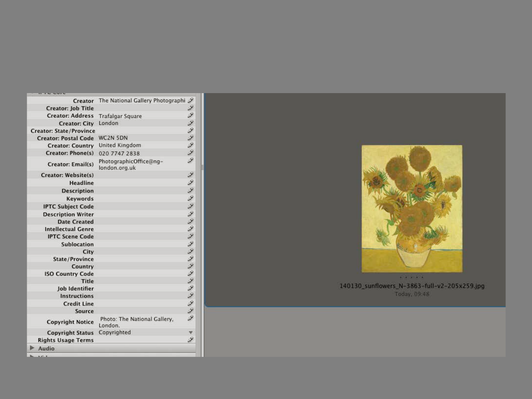Click the edit pencil for Job Identifier
The width and height of the screenshot is (532, 399).
191,288
